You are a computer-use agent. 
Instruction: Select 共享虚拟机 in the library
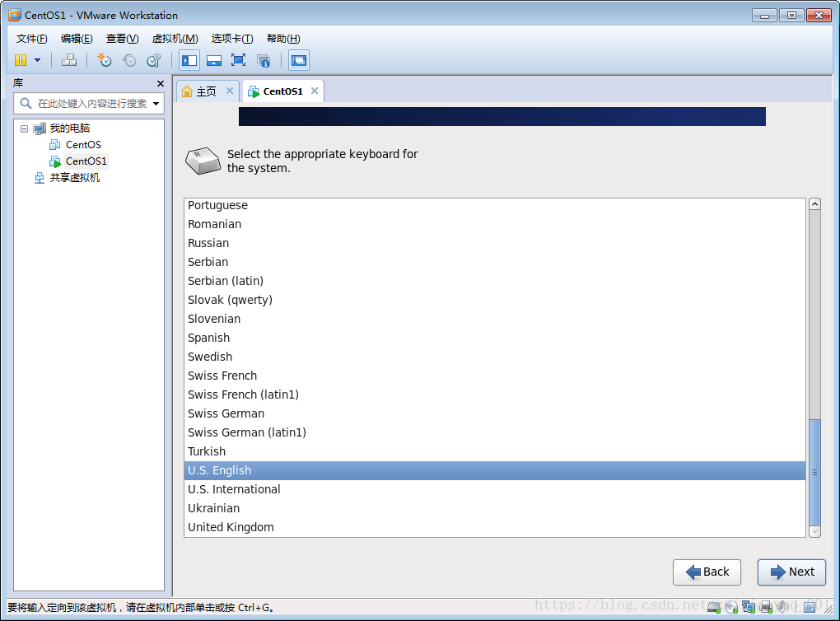tap(74, 178)
